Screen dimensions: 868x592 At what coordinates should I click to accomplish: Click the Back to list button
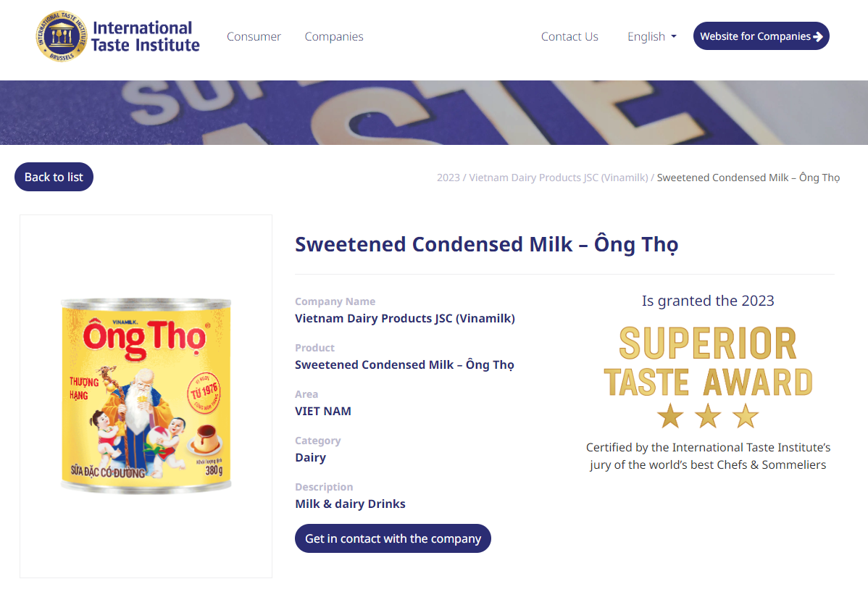pyautogui.click(x=54, y=176)
